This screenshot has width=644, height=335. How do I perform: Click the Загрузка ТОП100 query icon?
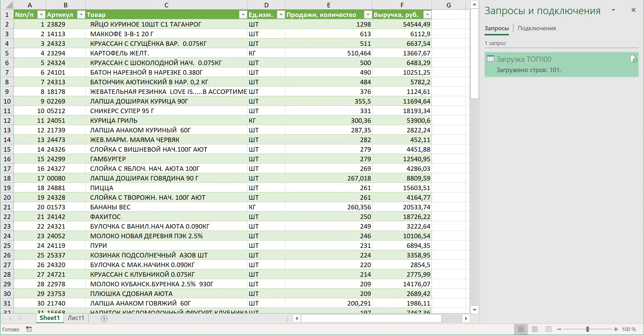(491, 59)
